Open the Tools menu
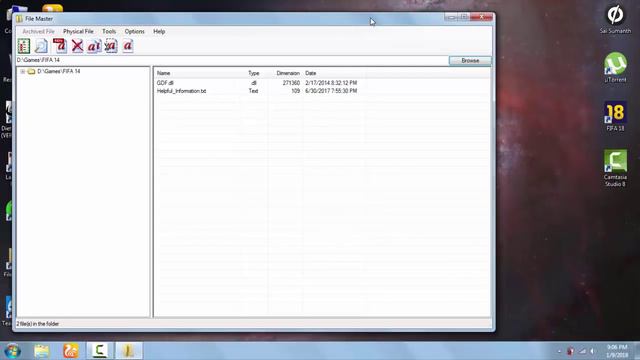Viewport: 640px width, 360px height. [109, 31]
